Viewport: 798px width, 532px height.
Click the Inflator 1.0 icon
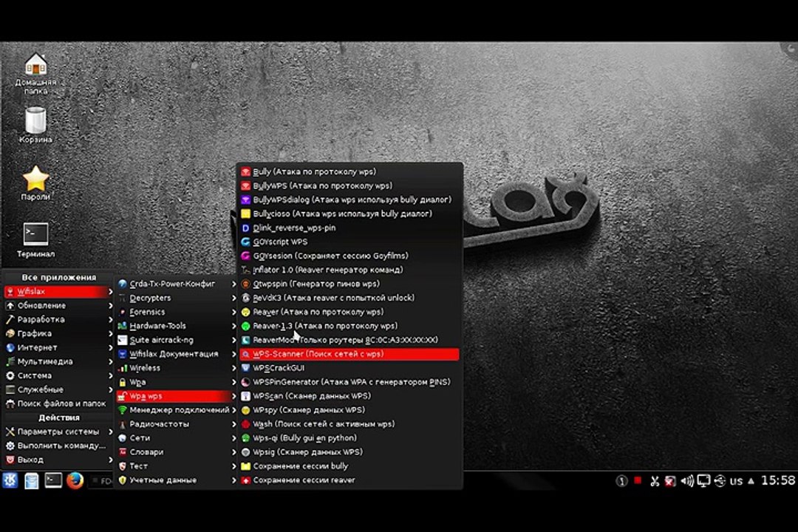point(246,270)
